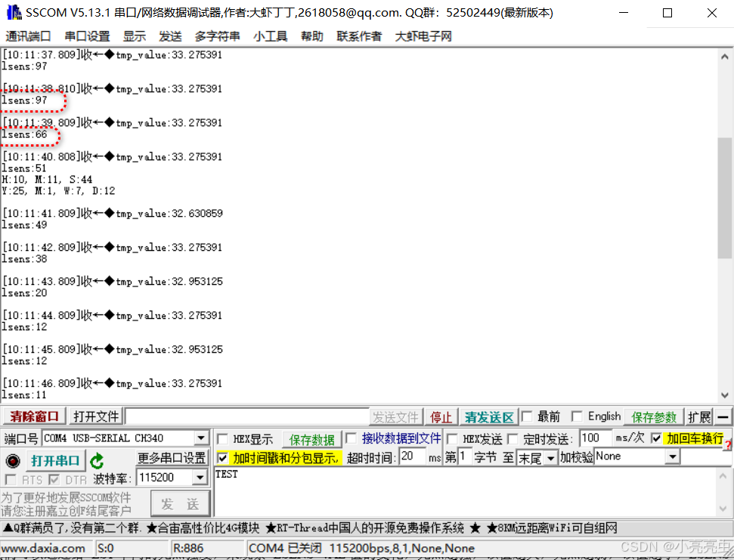This screenshot has height=560, width=734.
Task: Click the scrolling advertisement banner text
Action: coord(310,528)
